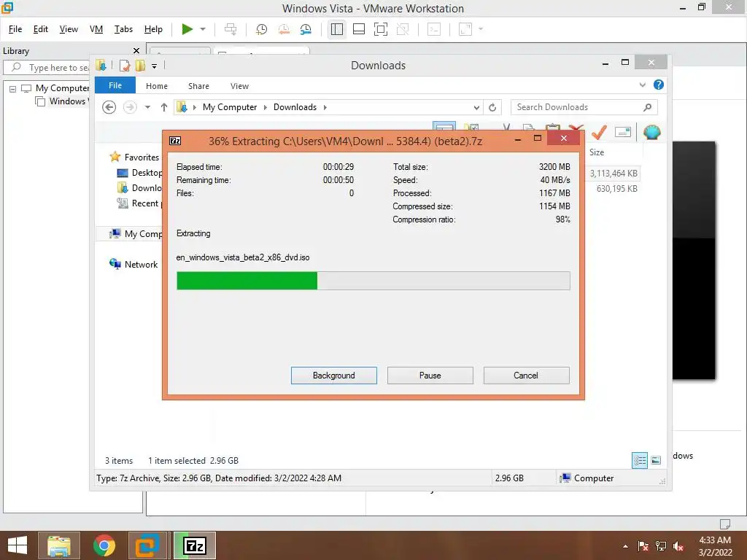Toggle the VMware library sidebar view icon
The width and height of the screenshot is (747, 560).
click(337, 29)
